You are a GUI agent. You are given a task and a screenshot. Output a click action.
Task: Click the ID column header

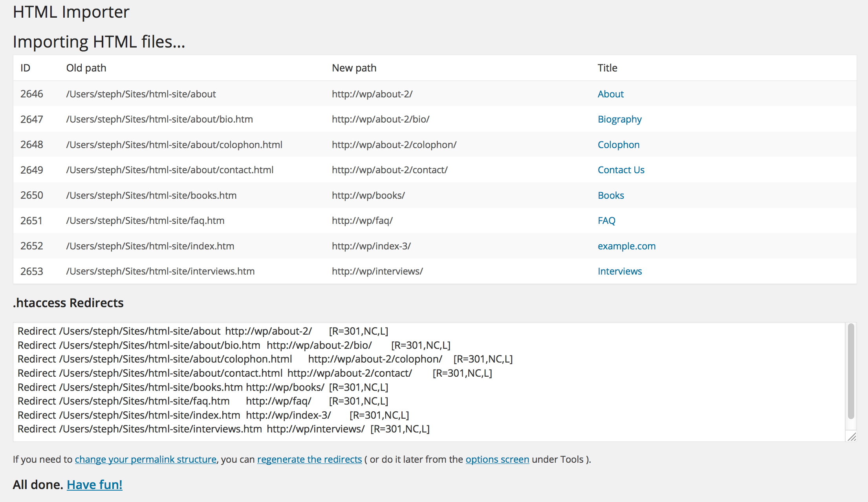point(24,68)
